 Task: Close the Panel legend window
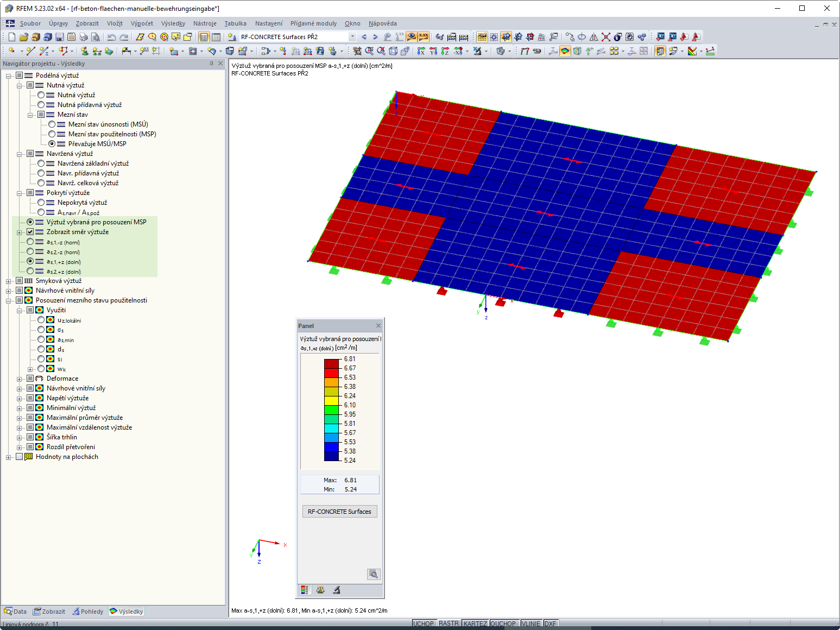(378, 326)
